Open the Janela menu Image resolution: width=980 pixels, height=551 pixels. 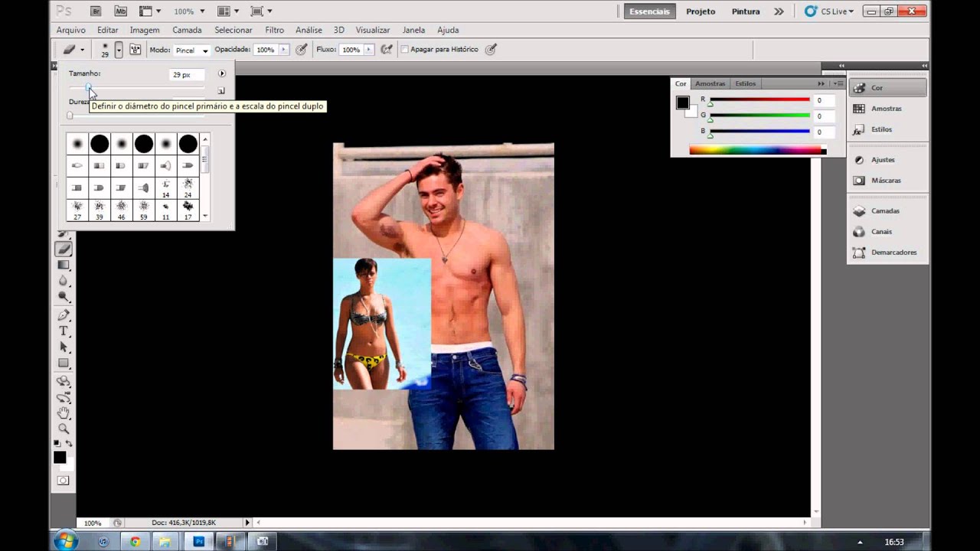coord(413,30)
